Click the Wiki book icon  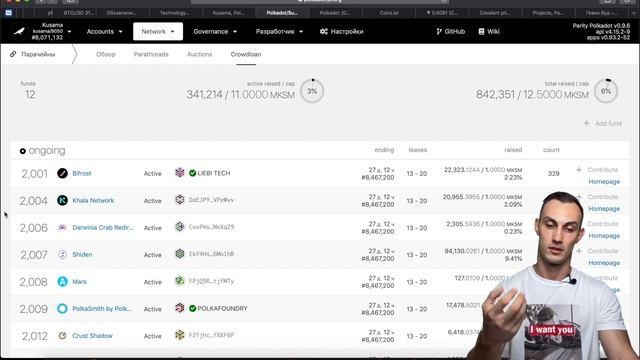[x=481, y=31]
